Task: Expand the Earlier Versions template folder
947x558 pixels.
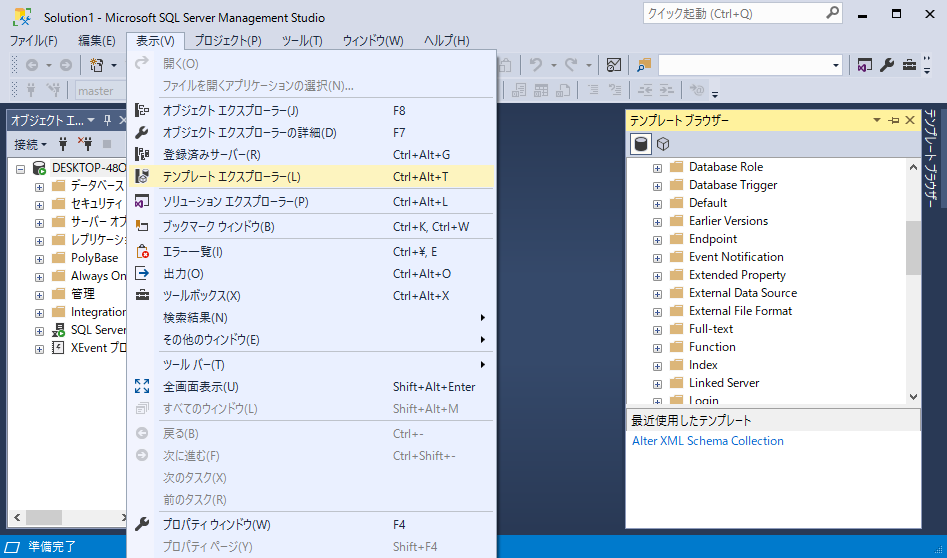Action: (657, 223)
